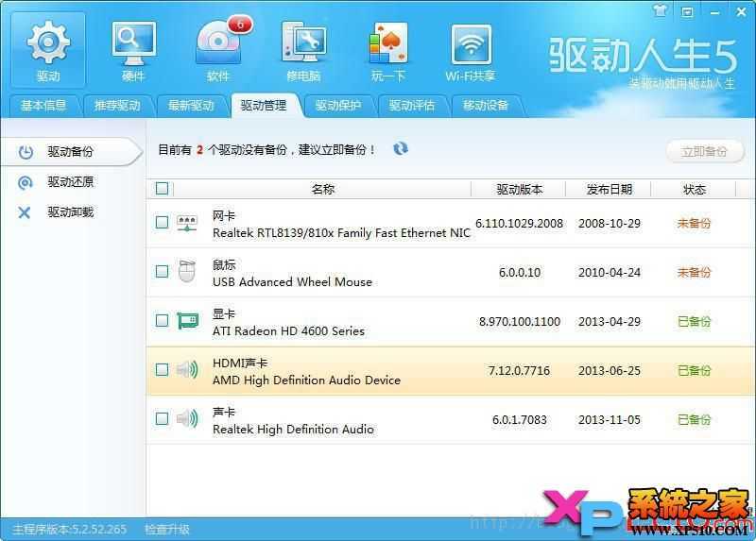Click version 8.970.100.1100
The image size is (756, 541).
pyautogui.click(x=519, y=322)
